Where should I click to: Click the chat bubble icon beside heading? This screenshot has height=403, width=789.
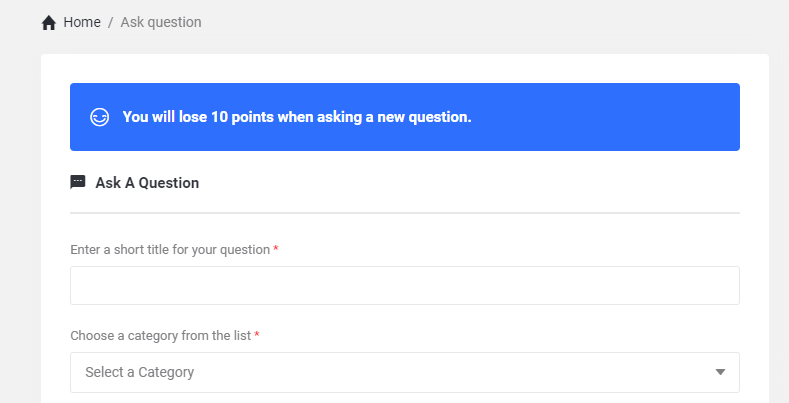click(x=78, y=182)
